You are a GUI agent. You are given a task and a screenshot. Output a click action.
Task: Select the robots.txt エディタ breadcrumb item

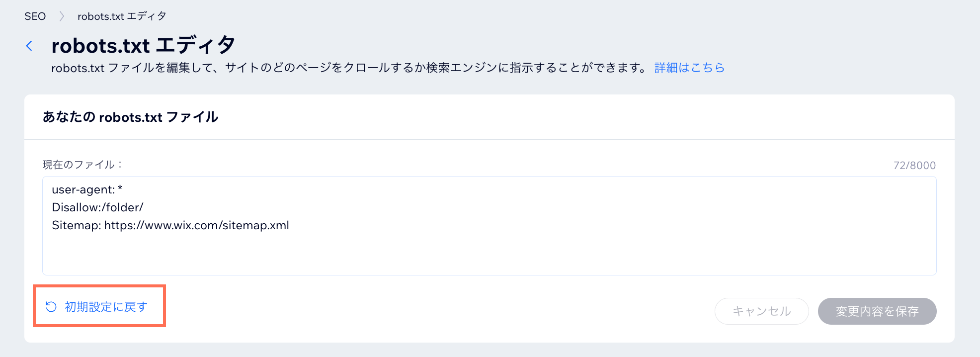click(x=122, y=16)
